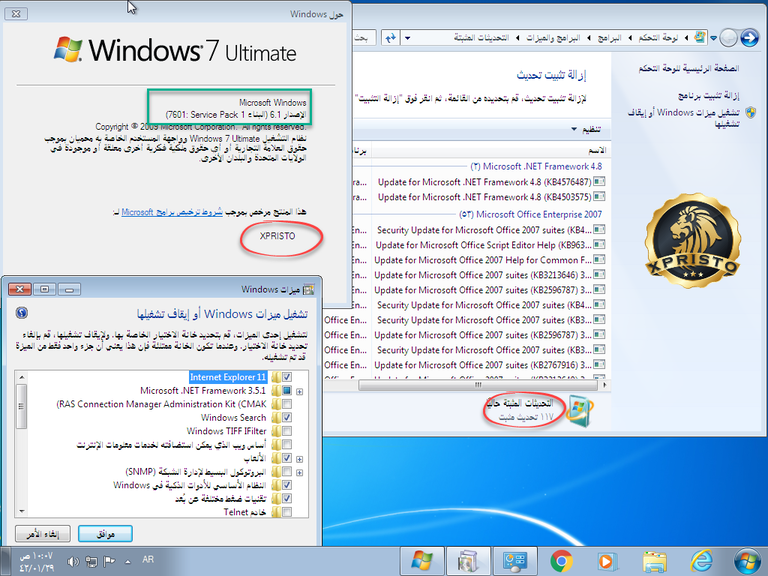The width and height of the screenshot is (768, 576).
Task: Open Turn Windows features on or off link
Action: point(684,118)
